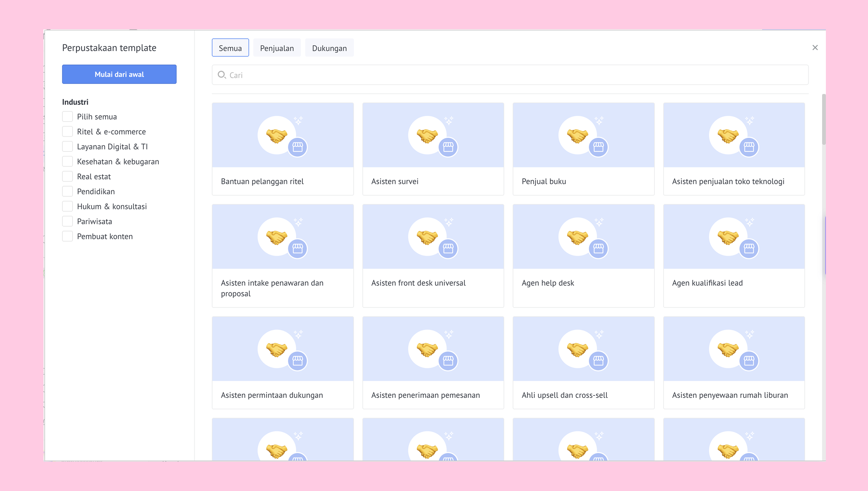Image resolution: width=868 pixels, height=491 pixels.
Task: Click handshake icon on Ahli upsell dan cross-sell
Action: coord(577,349)
